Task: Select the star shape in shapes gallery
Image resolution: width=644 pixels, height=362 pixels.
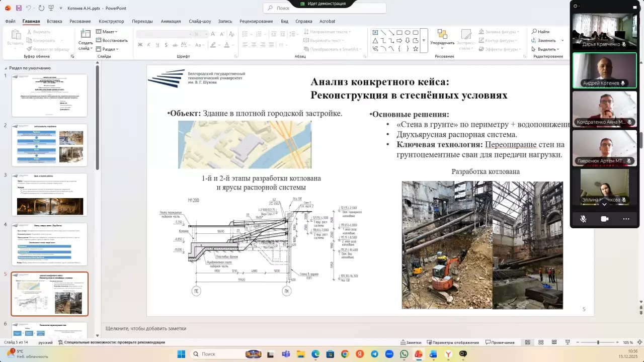Action: [x=416, y=49]
